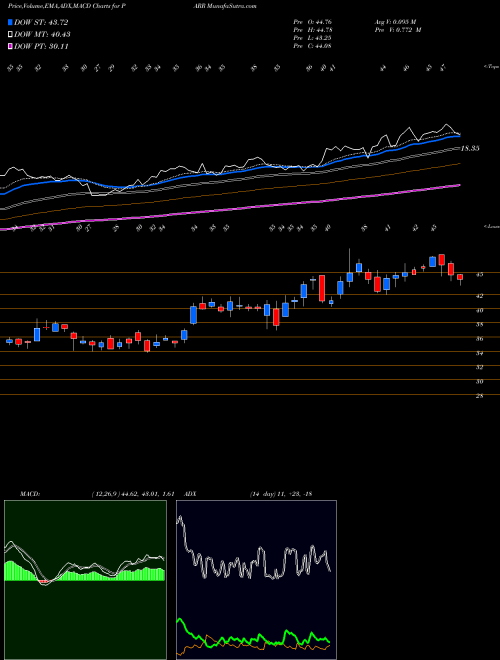Click the 'Pre V: 0.772 M' value

[397, 30]
